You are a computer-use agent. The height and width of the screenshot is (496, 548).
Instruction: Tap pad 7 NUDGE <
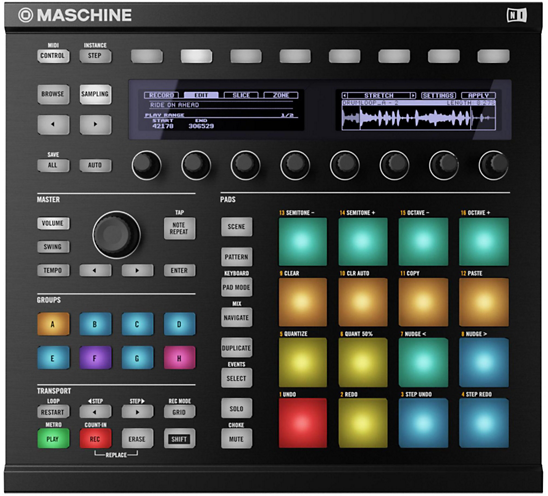click(x=423, y=362)
